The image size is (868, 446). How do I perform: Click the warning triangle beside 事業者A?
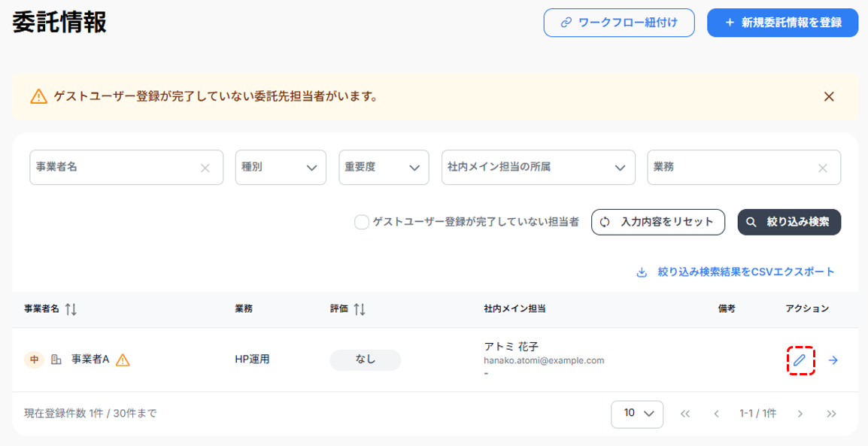coord(123,360)
